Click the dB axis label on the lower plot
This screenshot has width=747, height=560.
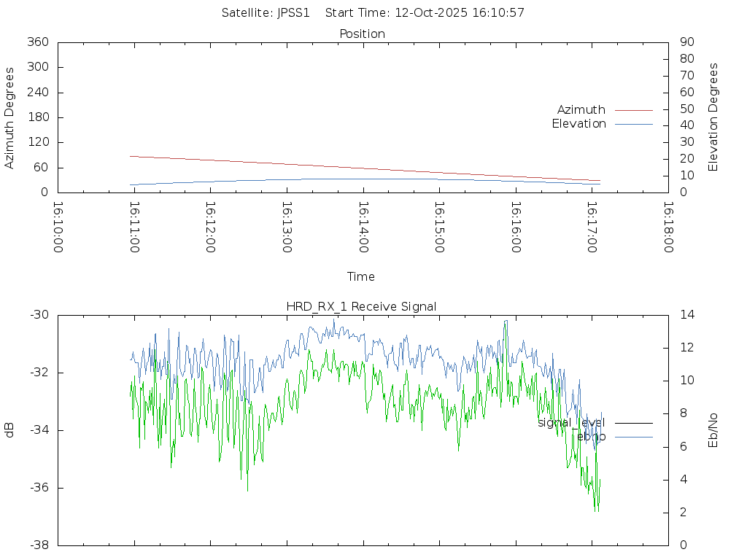(x=10, y=429)
